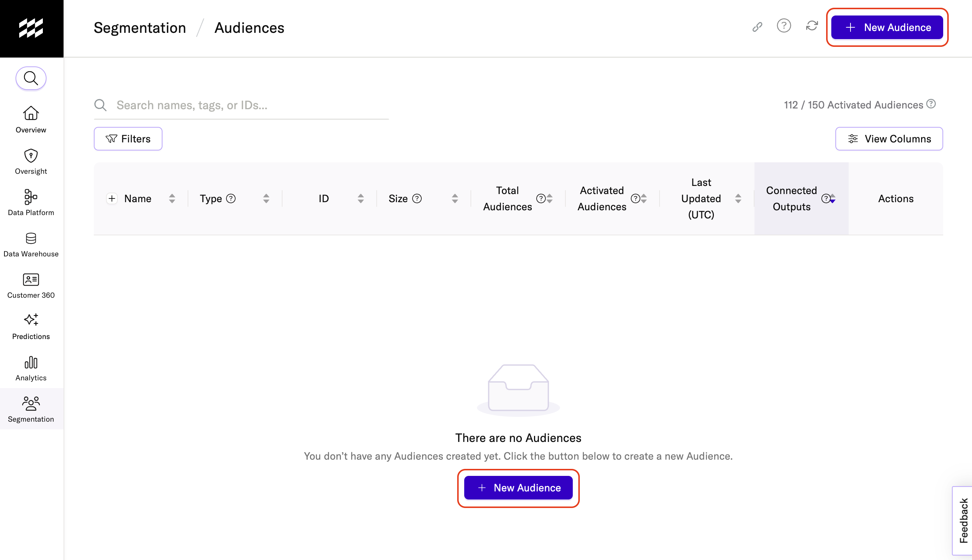Sort table by Name column
The image size is (972, 560).
pyautogui.click(x=172, y=198)
